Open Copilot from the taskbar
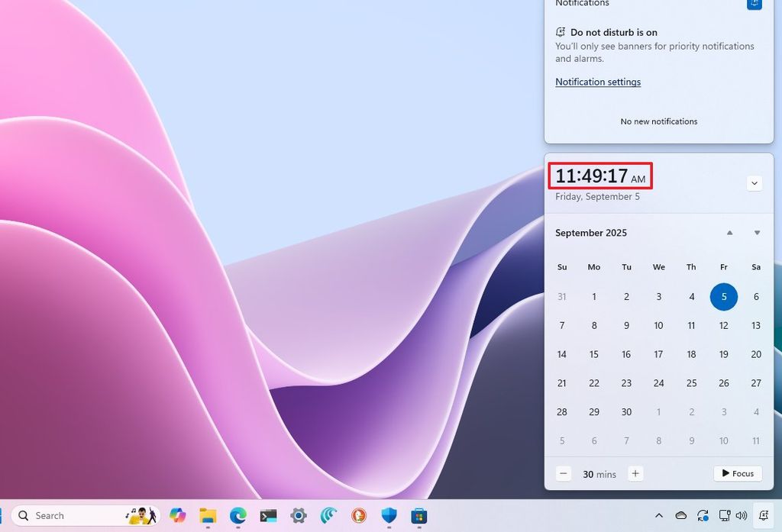This screenshot has height=532, width=782. [177, 515]
